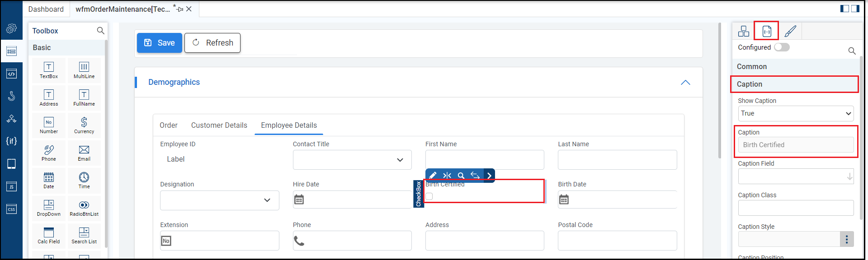868x260 pixels.
Task: Click the Hire Date calendar icon
Action: click(x=299, y=200)
